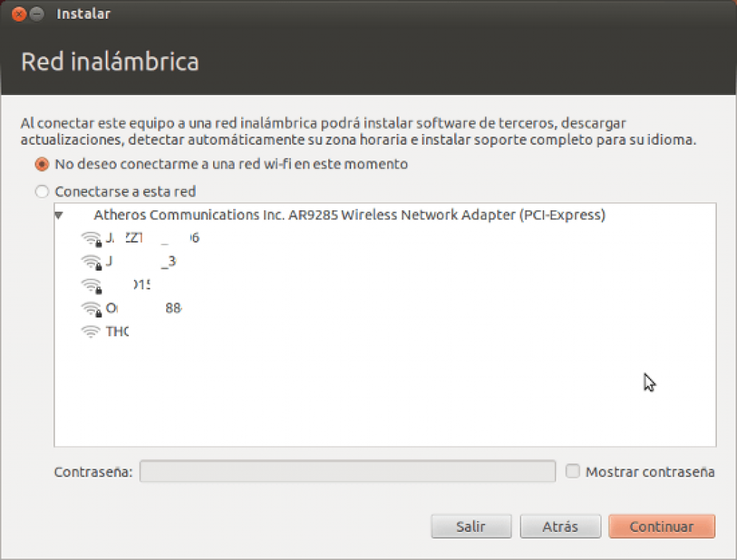This screenshot has width=737, height=560.
Task: Click the open Wi-Fi icon next to THC network
Action: (91, 332)
